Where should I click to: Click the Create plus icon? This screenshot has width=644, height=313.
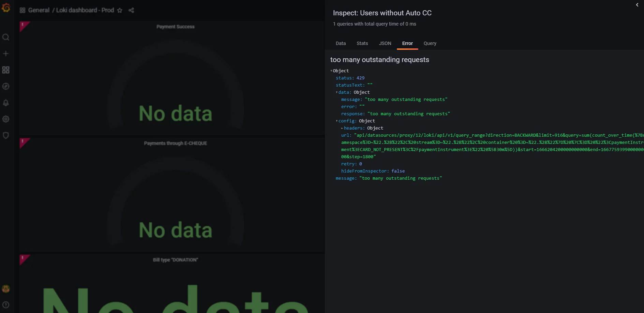coord(6,54)
